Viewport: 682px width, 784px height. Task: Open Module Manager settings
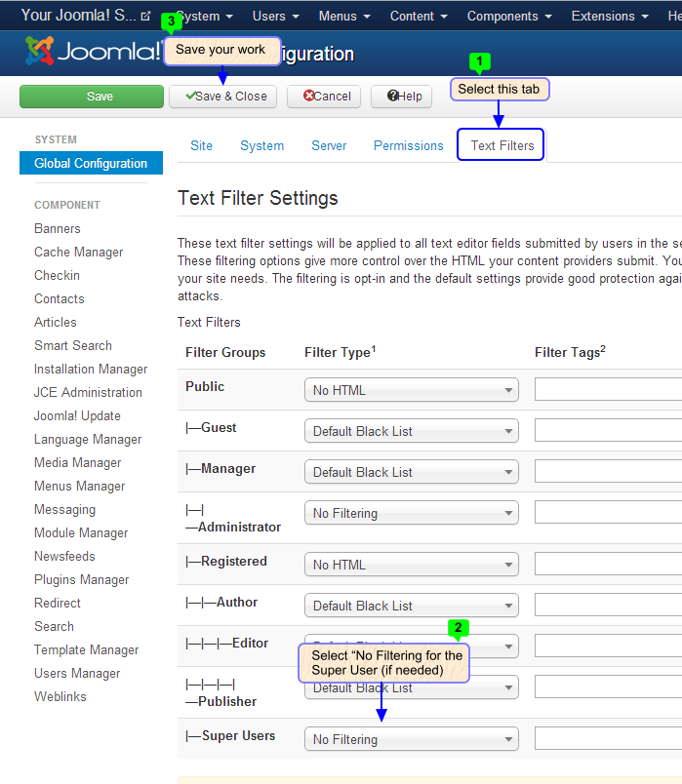point(81,533)
